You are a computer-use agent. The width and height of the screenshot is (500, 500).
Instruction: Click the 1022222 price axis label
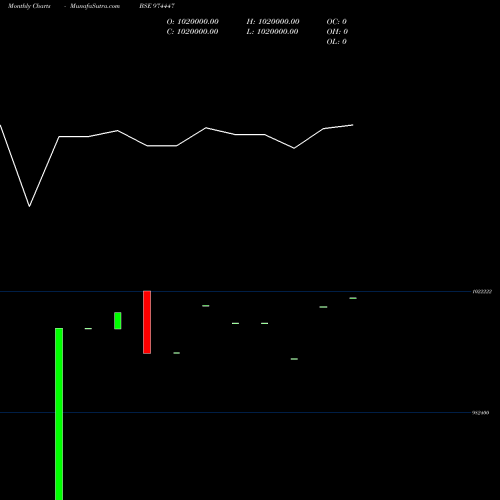coord(482,292)
